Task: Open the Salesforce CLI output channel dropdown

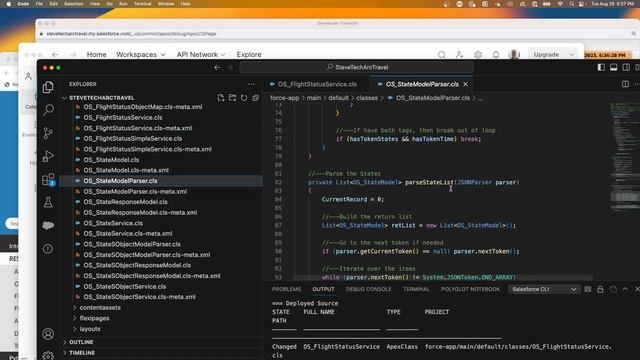Action: coord(544,289)
